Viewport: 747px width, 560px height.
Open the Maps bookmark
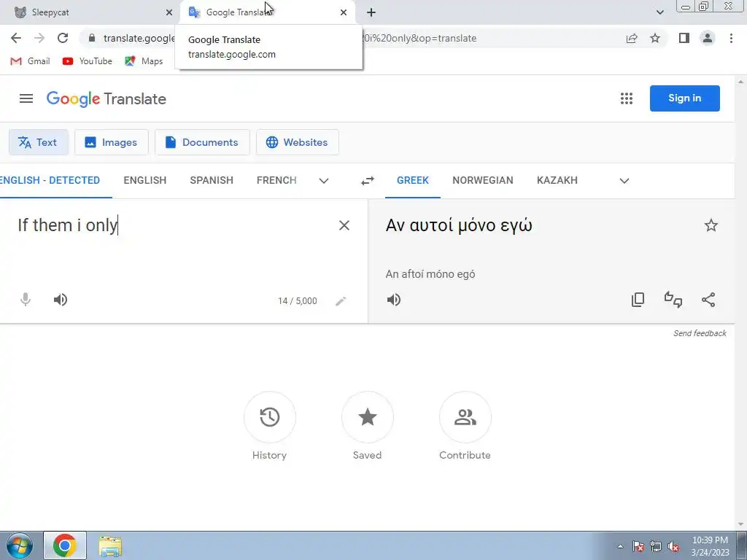(x=144, y=61)
